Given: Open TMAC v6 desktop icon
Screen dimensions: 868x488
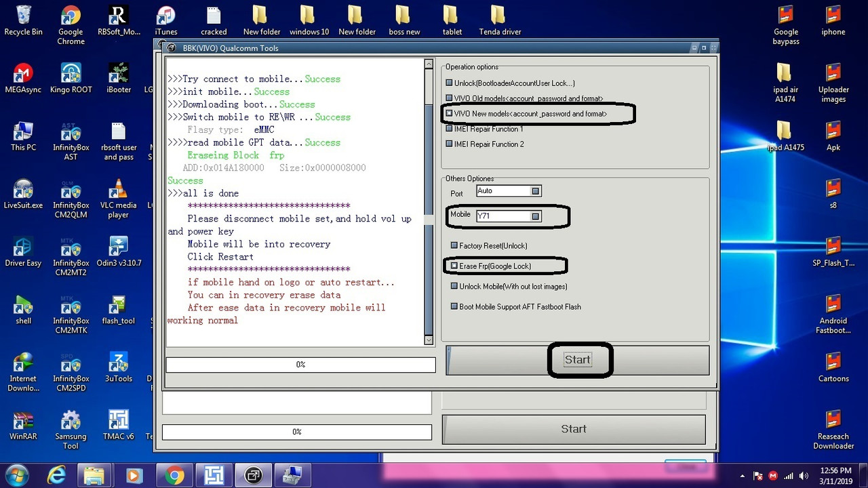Looking at the screenshot, I should pyautogui.click(x=119, y=426).
